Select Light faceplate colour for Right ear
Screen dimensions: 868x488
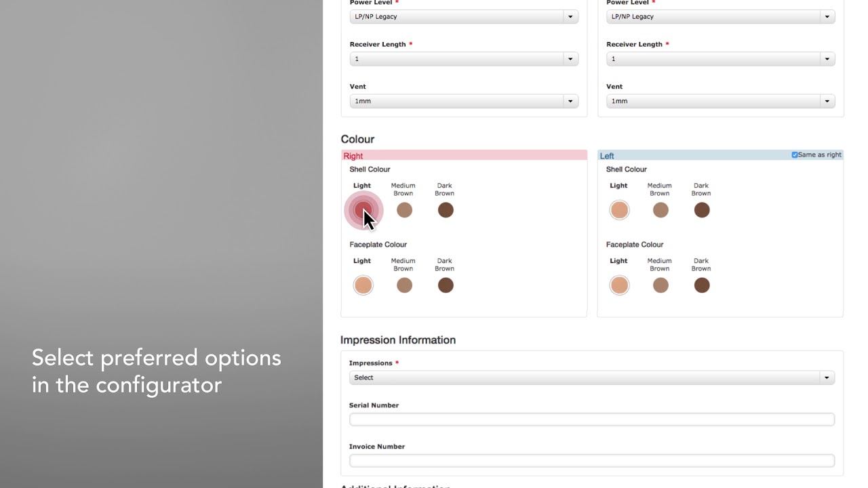click(363, 285)
